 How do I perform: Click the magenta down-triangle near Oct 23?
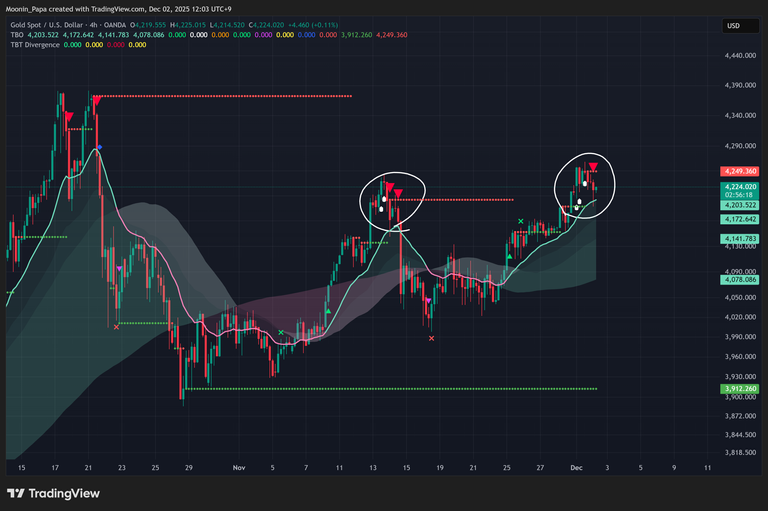(120, 269)
